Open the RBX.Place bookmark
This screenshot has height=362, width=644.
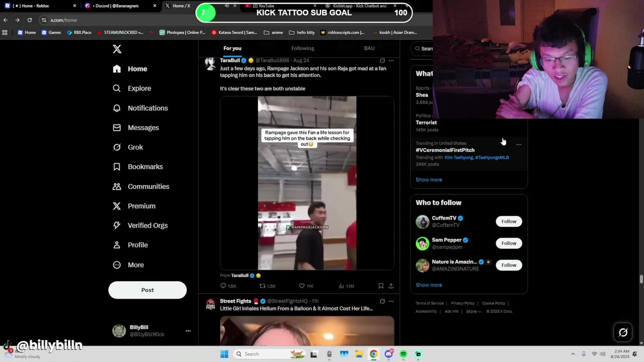coord(79,33)
